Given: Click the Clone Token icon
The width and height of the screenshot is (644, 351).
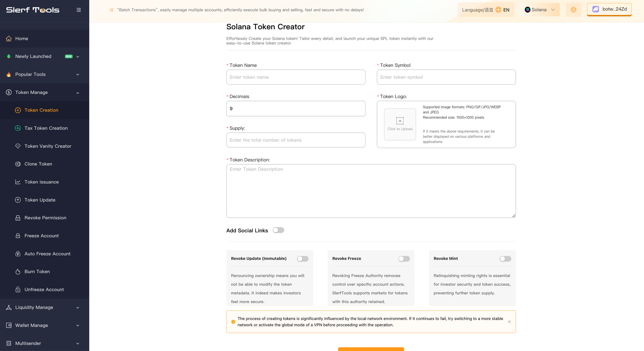Looking at the screenshot, I should pyautogui.click(x=18, y=164).
